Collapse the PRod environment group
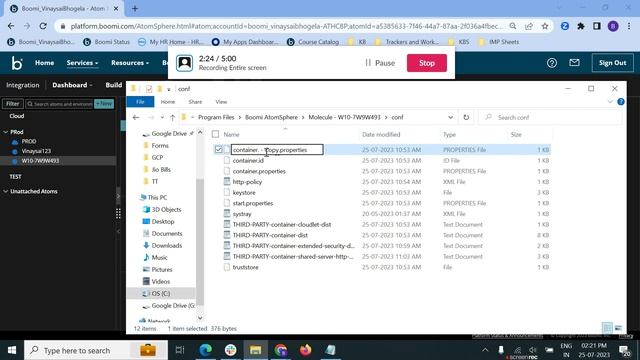Screen dimensions: 640x360 point(6,132)
